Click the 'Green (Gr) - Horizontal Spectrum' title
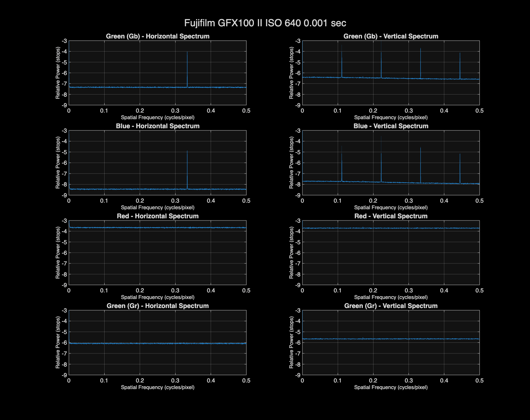This screenshot has height=420, width=530. (157, 306)
